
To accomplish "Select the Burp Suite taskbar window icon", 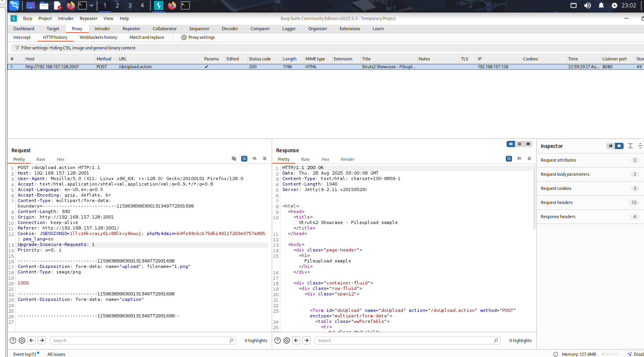I will coord(159,5).
